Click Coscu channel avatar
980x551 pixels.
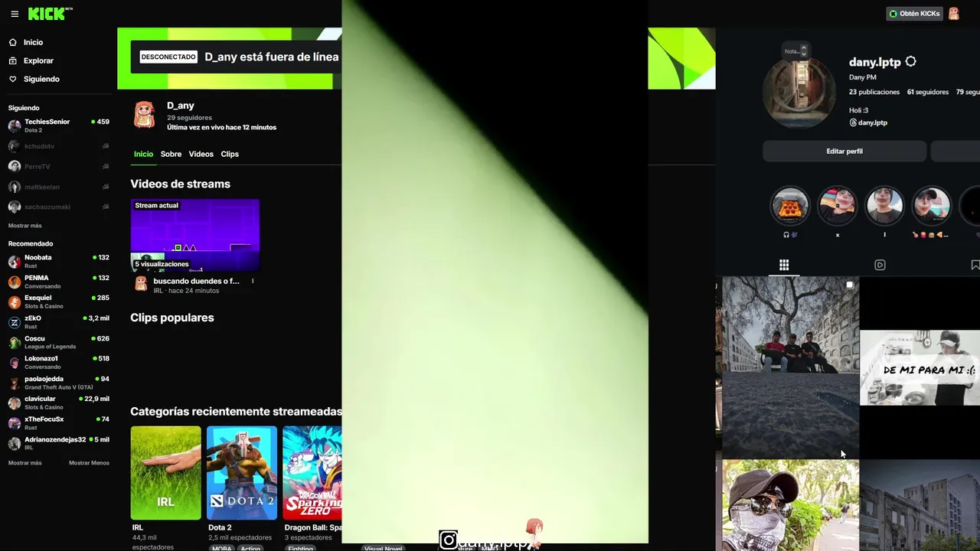[x=15, y=343]
